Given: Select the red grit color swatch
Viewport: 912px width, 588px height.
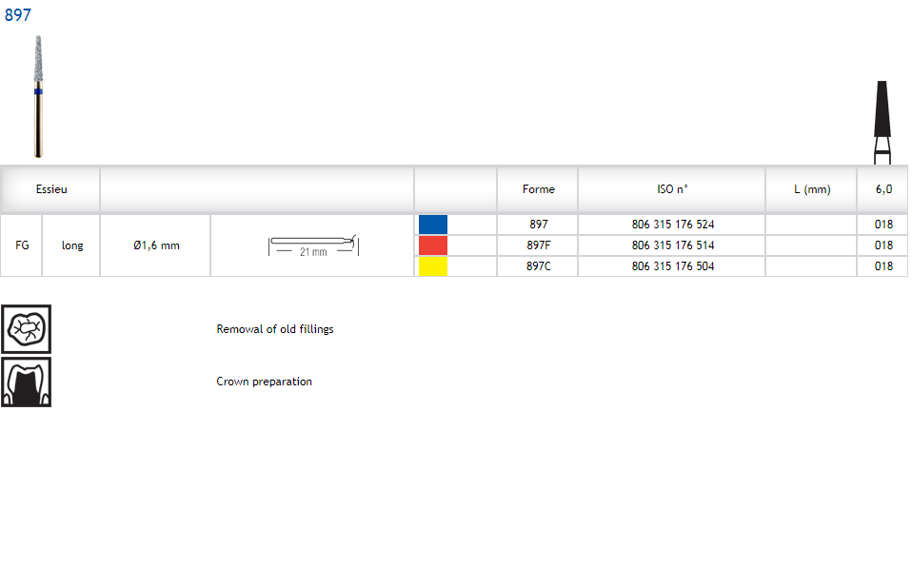Looking at the screenshot, I should [433, 245].
